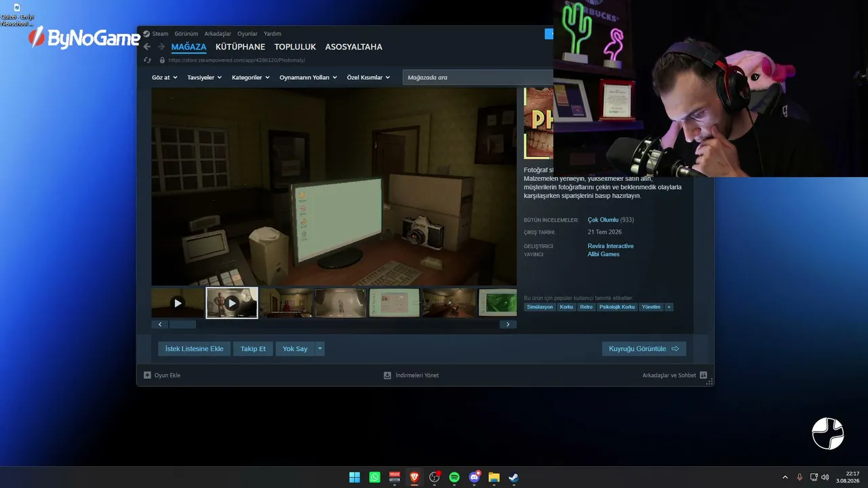This screenshot has height=488, width=868.
Task: Click the thumbnail strip left arrow
Action: point(160,325)
